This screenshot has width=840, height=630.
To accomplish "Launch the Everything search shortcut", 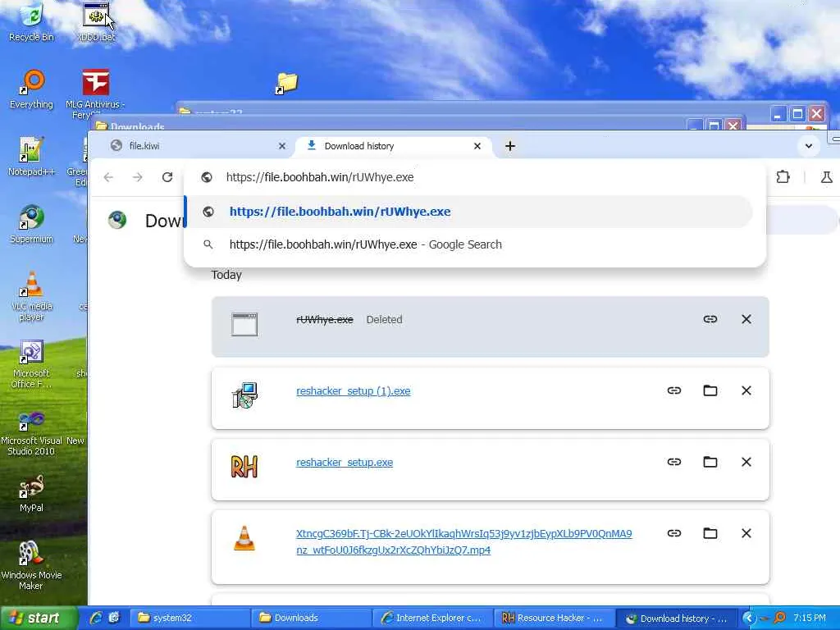I will (32, 89).
